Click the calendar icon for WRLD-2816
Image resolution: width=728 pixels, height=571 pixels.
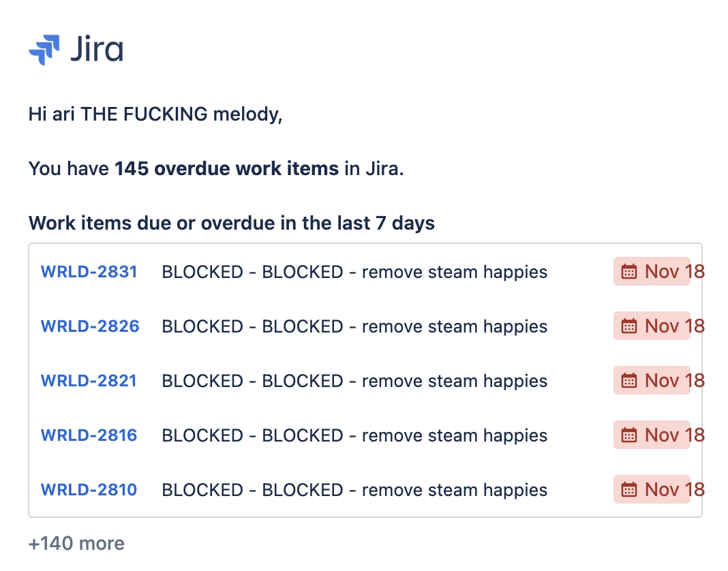[x=629, y=435]
